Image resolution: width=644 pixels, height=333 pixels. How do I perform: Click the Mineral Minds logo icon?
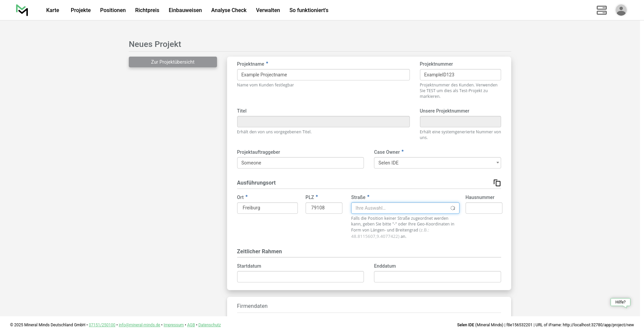pos(22,10)
